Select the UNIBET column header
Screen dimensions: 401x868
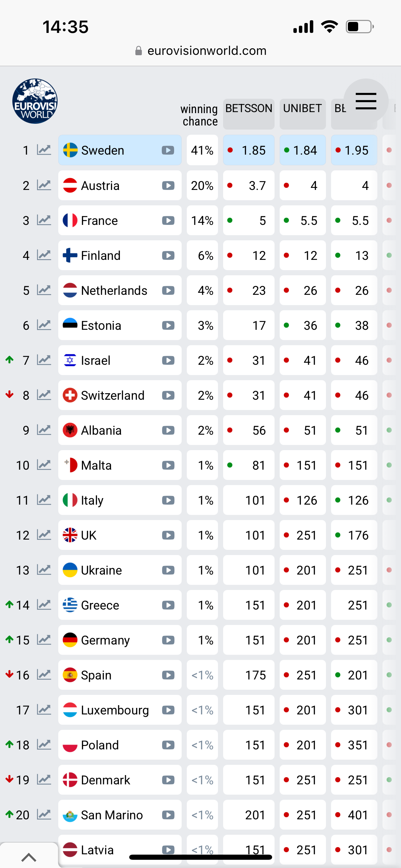(x=302, y=109)
